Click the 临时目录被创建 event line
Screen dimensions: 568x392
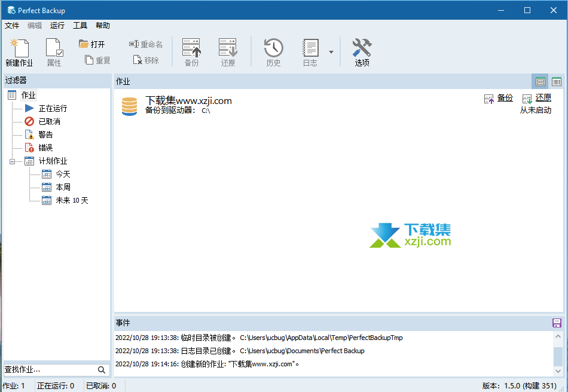[259, 338]
